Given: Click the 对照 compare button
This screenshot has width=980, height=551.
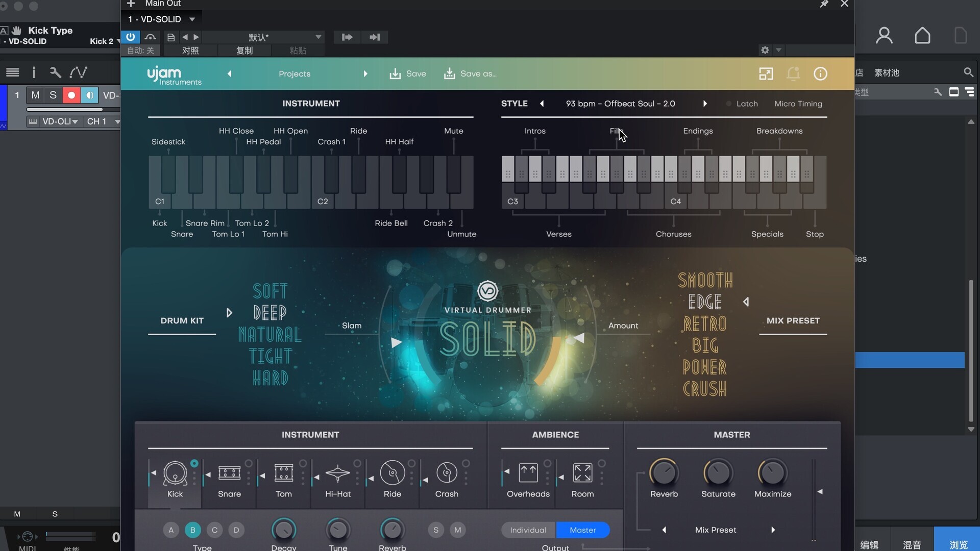Looking at the screenshot, I should (x=190, y=51).
